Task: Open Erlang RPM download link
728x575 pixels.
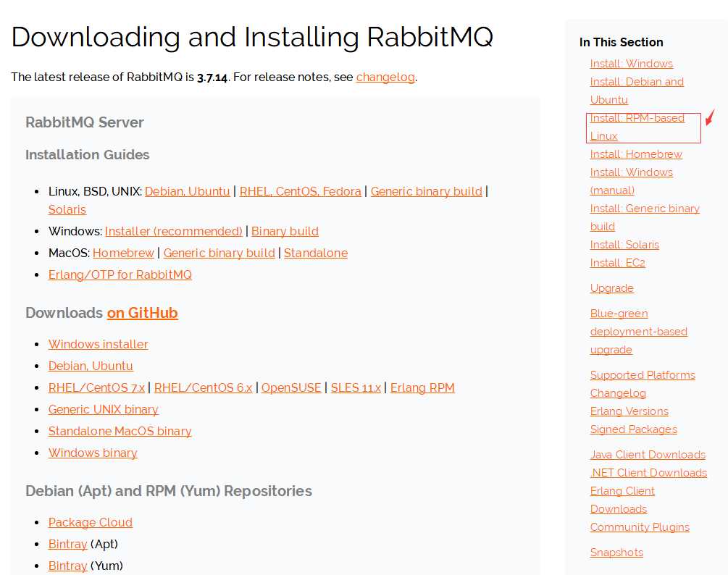Action: (x=422, y=387)
